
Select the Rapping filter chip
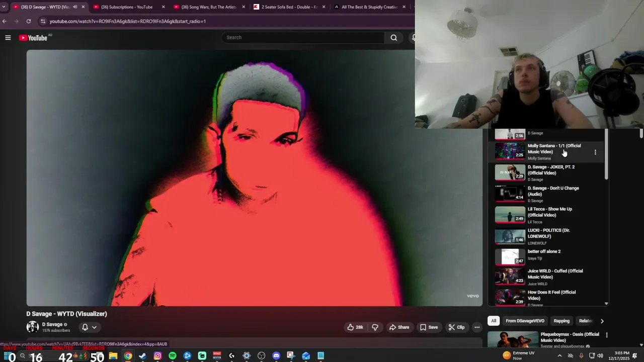pos(561,321)
